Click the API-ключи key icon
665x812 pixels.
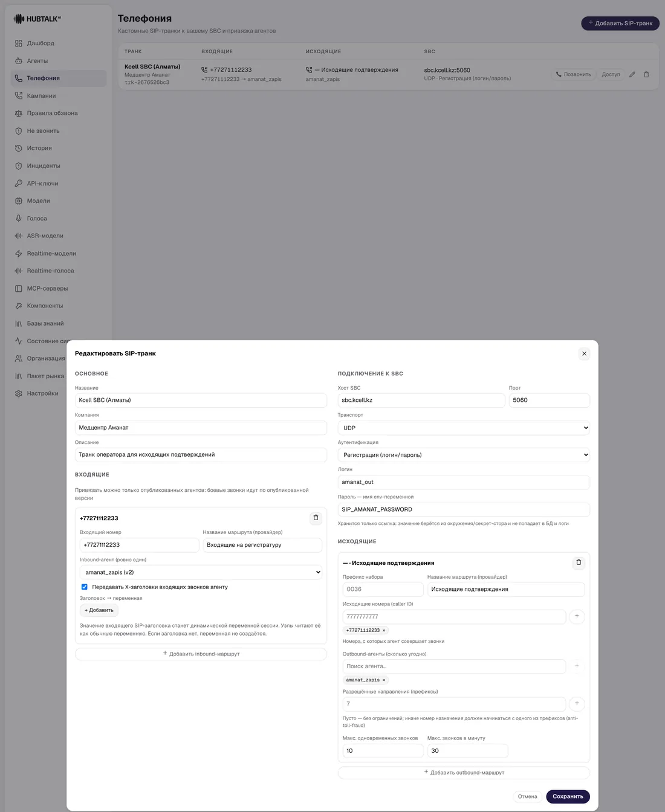click(19, 184)
